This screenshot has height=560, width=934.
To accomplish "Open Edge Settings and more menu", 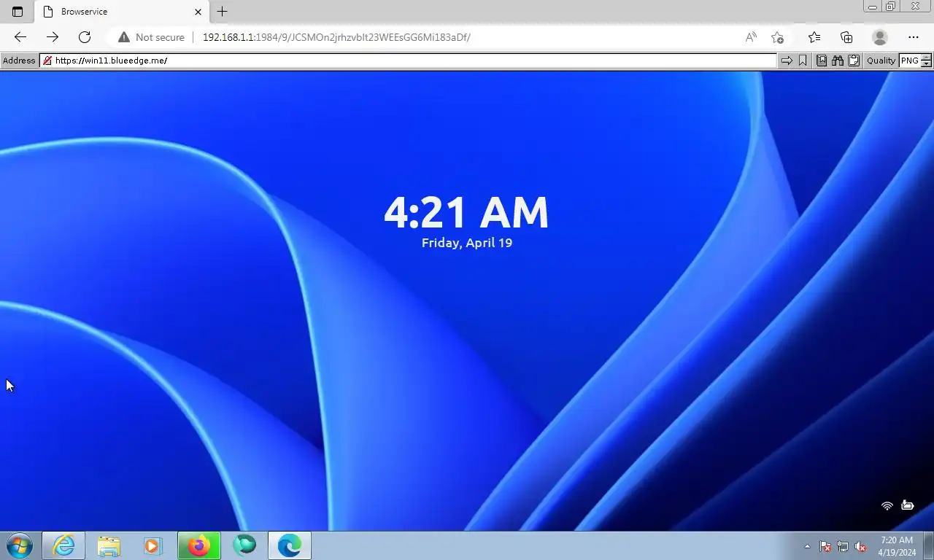I will [914, 37].
